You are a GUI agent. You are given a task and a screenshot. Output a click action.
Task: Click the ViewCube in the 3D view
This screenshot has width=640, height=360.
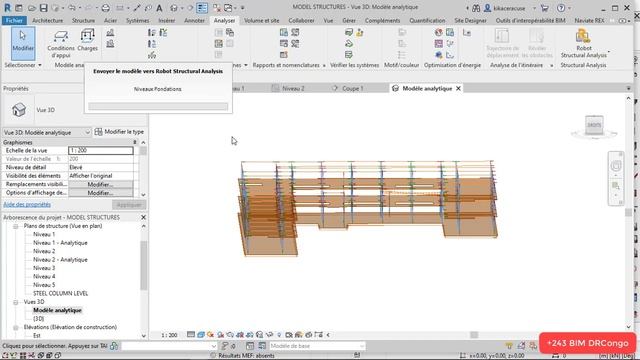click(x=594, y=124)
